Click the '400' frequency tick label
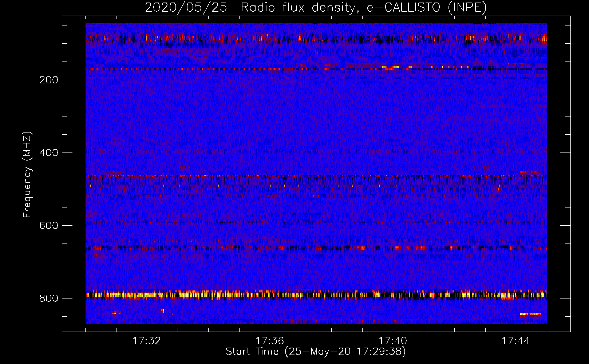 [49, 153]
